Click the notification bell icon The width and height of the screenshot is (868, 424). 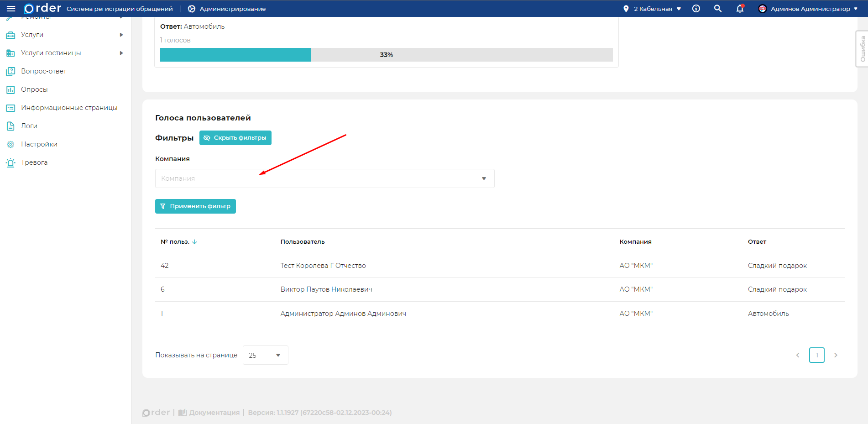740,9
